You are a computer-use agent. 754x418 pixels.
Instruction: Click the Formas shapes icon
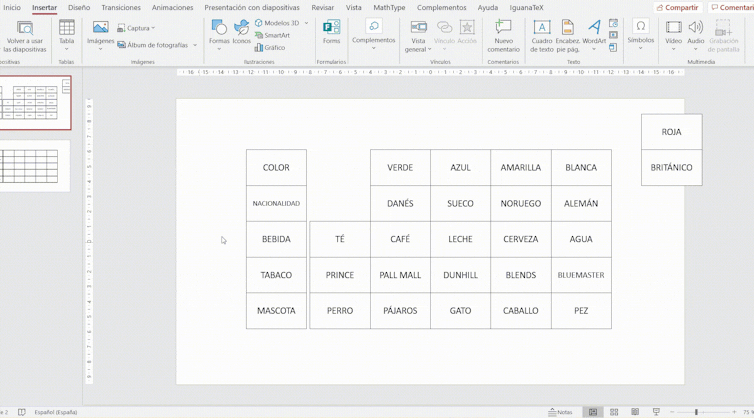[x=219, y=32]
